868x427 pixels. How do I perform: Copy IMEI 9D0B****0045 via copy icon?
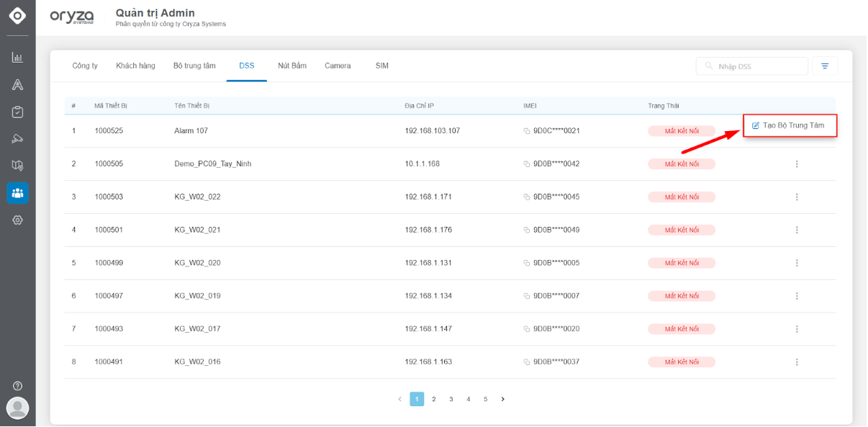[x=527, y=197]
